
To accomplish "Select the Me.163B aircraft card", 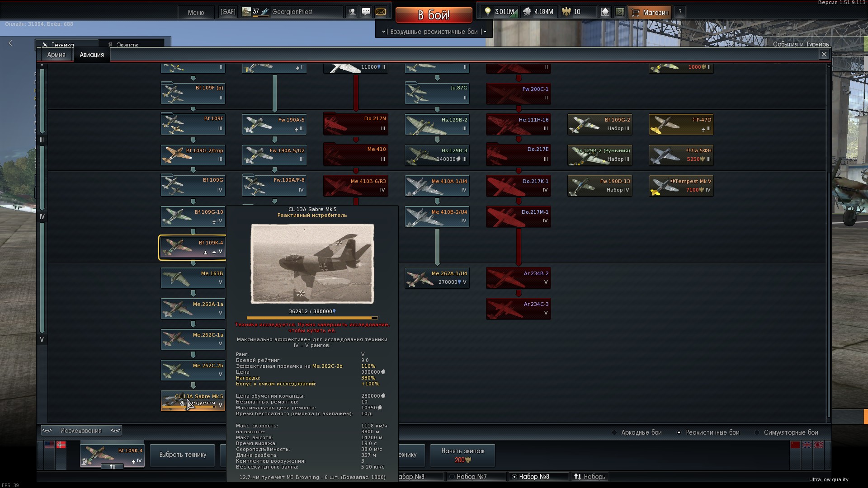I will tap(193, 278).
